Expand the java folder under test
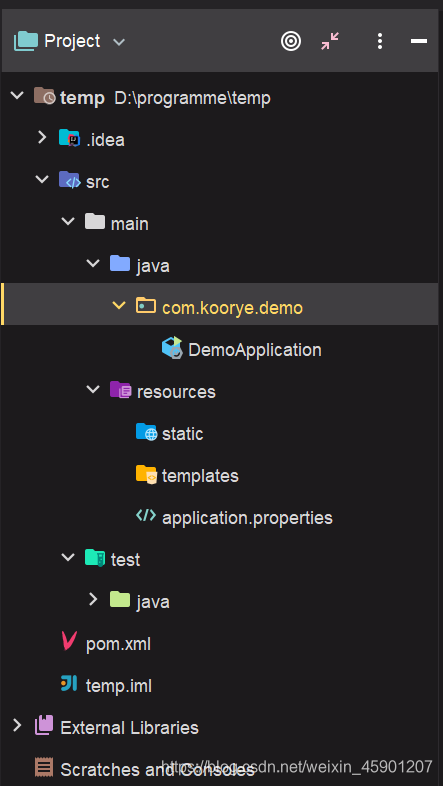 (x=93, y=599)
